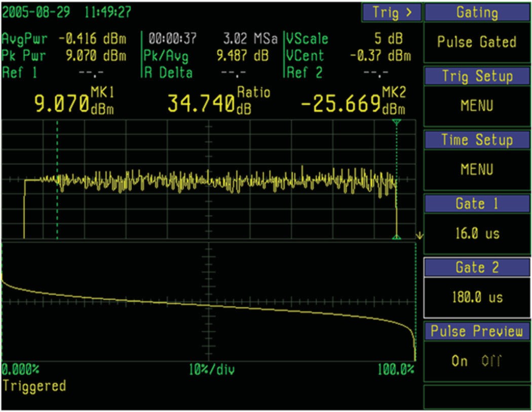This screenshot has width=532, height=412.
Task: Click the VScale 5 dB value
Action: pos(389,39)
